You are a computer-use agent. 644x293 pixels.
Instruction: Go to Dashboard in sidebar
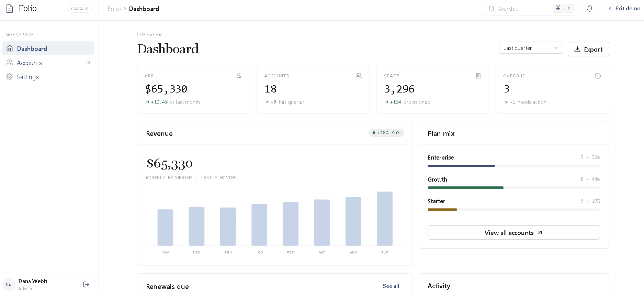[x=48, y=48]
